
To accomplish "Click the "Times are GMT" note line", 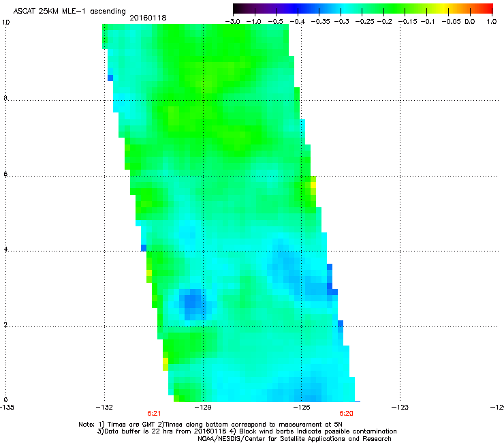I will click(210, 425).
